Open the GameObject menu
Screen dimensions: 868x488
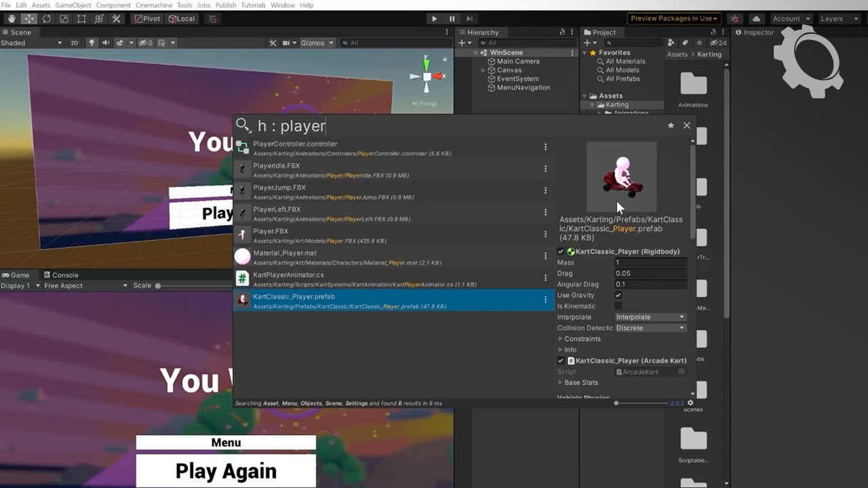click(73, 5)
